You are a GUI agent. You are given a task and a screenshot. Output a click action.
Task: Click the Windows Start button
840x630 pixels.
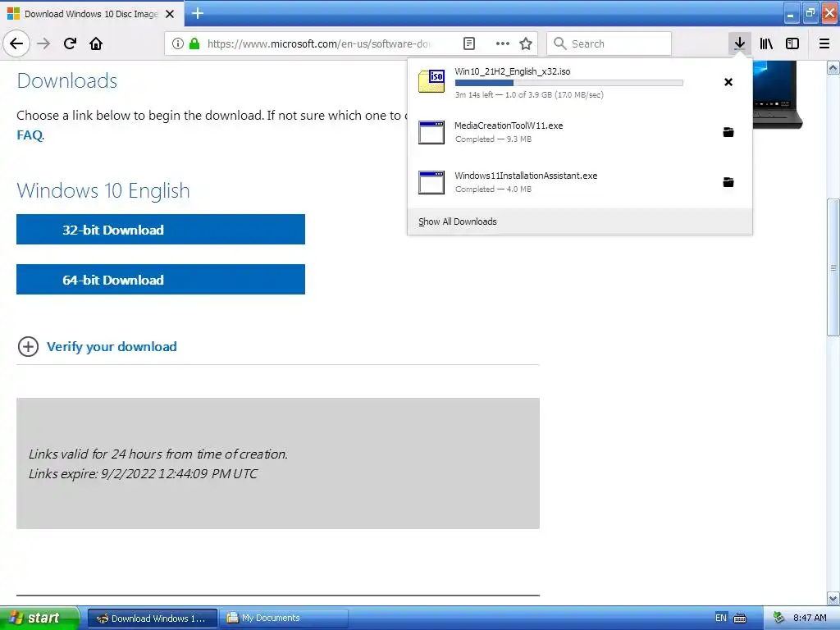coord(39,618)
